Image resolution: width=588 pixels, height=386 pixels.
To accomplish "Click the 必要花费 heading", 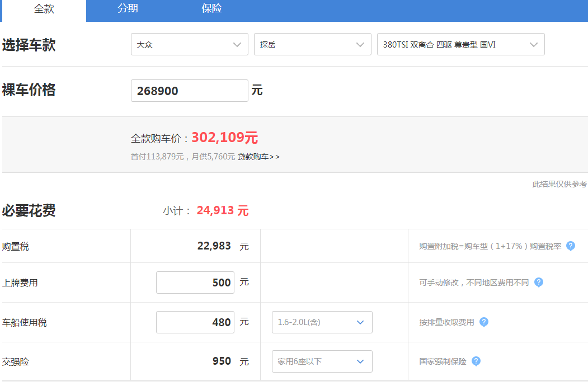I will tap(29, 210).
